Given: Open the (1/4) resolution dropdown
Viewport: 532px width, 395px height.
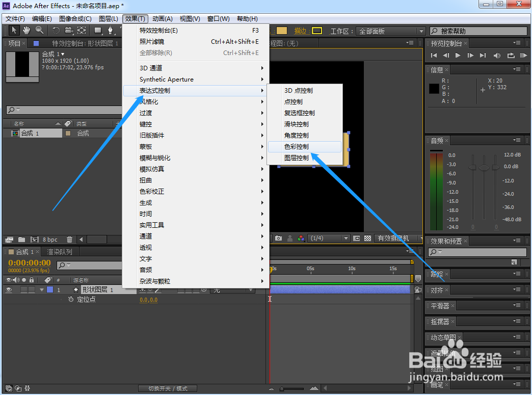Looking at the screenshot, I should pyautogui.click(x=329, y=238).
